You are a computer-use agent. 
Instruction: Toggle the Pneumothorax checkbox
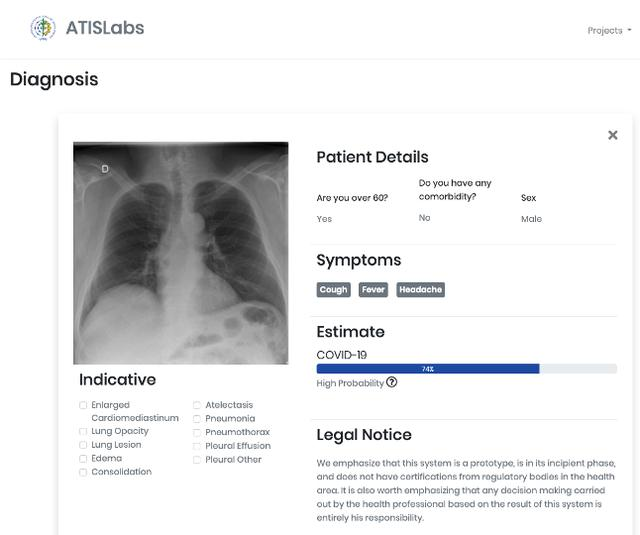coord(197,432)
